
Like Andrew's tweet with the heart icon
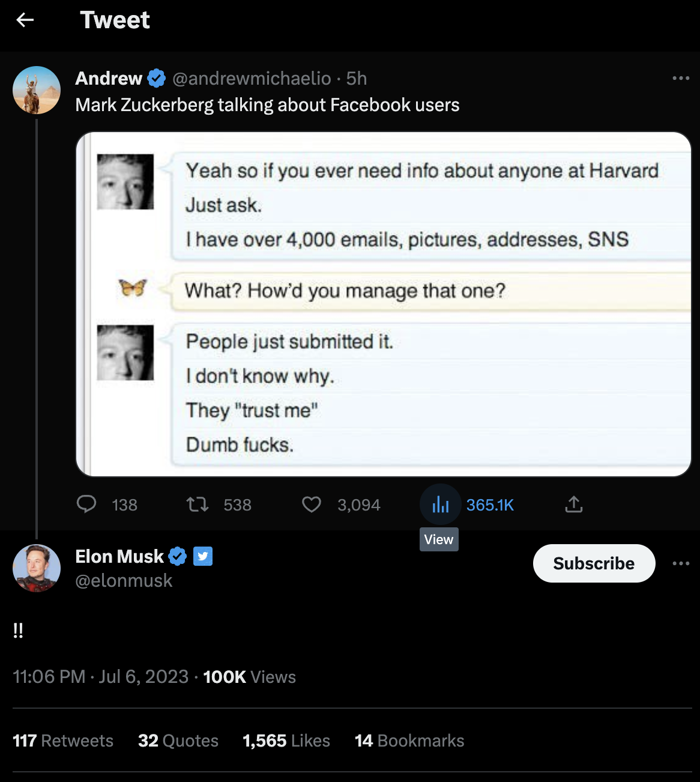click(311, 505)
